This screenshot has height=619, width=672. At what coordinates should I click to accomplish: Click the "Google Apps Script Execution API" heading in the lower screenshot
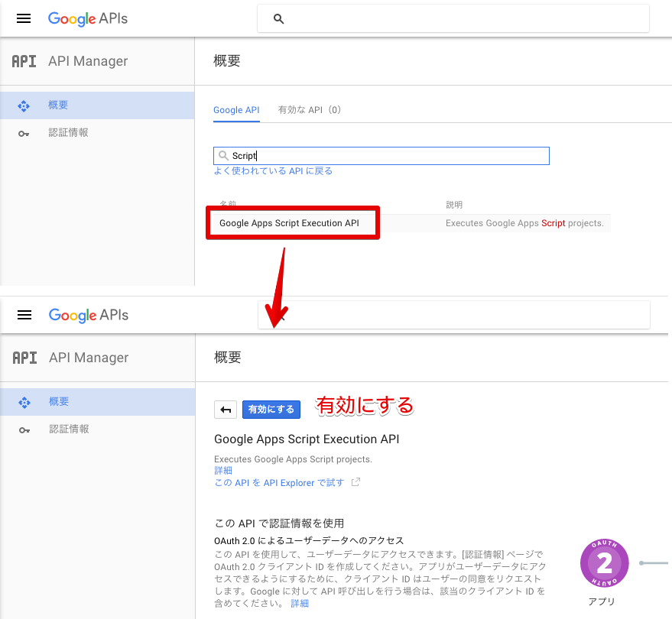click(x=307, y=439)
